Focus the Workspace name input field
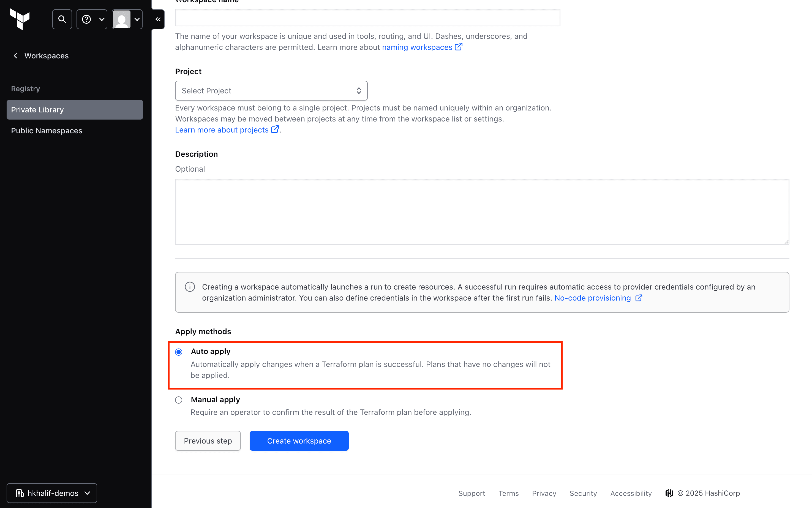812x508 pixels. point(367,17)
